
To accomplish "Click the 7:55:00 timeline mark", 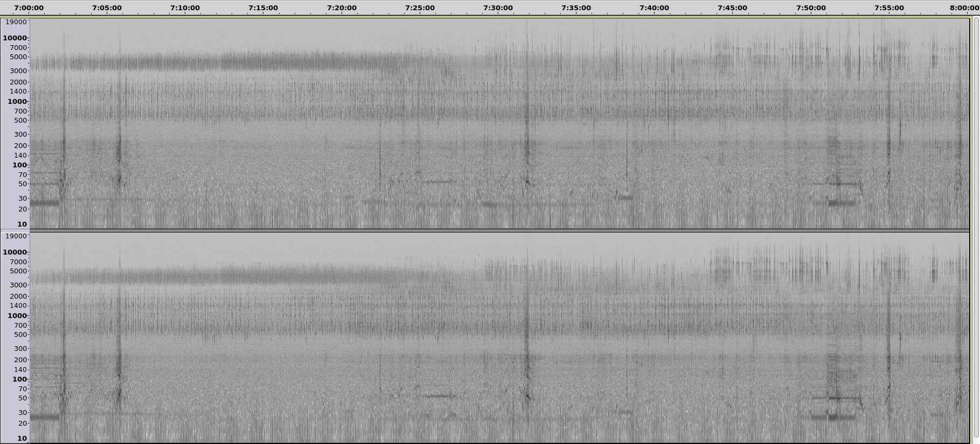I will coord(889,8).
